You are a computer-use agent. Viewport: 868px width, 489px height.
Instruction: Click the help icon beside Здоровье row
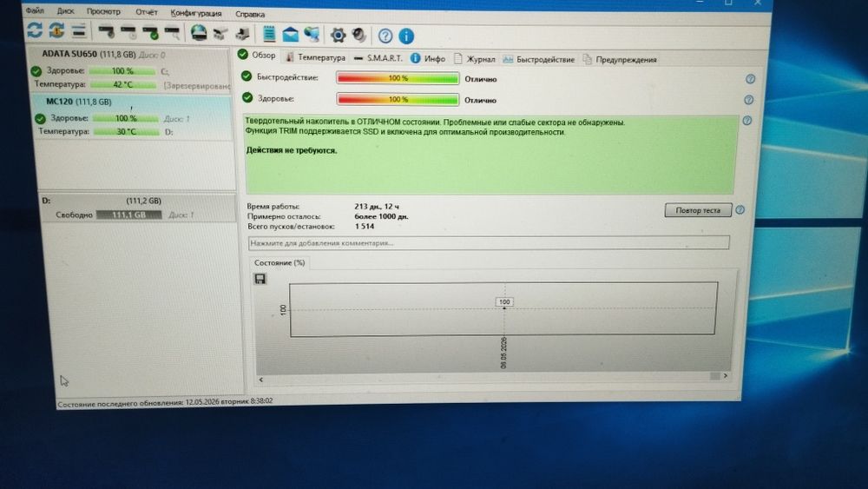(748, 100)
